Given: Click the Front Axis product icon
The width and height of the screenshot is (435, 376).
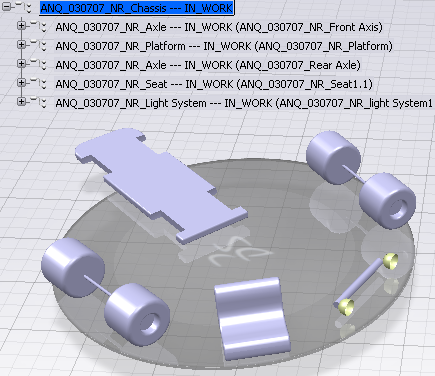Looking at the screenshot, I should [38, 26].
